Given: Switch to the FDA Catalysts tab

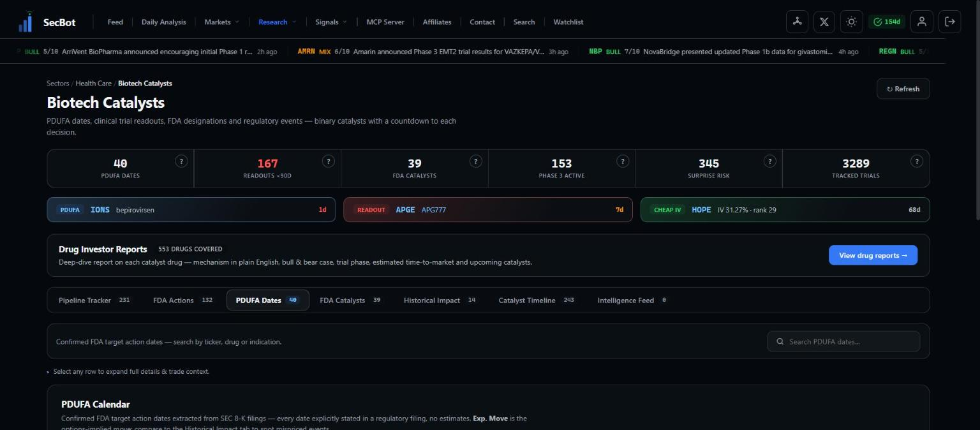Looking at the screenshot, I should (x=350, y=300).
